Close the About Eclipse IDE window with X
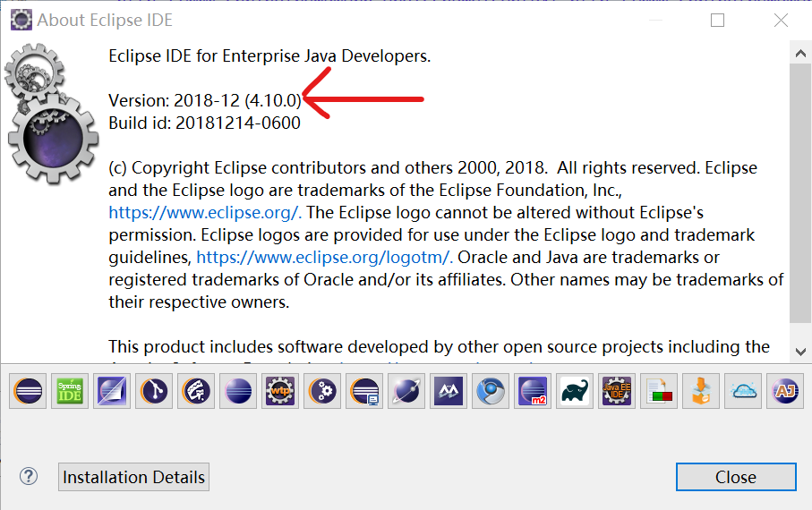Image resolution: width=812 pixels, height=510 pixels. pos(781,21)
